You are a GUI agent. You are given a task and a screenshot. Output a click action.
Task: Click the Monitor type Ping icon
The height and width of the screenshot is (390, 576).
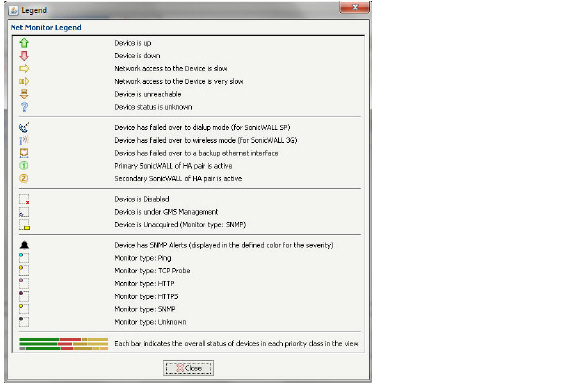tap(24, 258)
